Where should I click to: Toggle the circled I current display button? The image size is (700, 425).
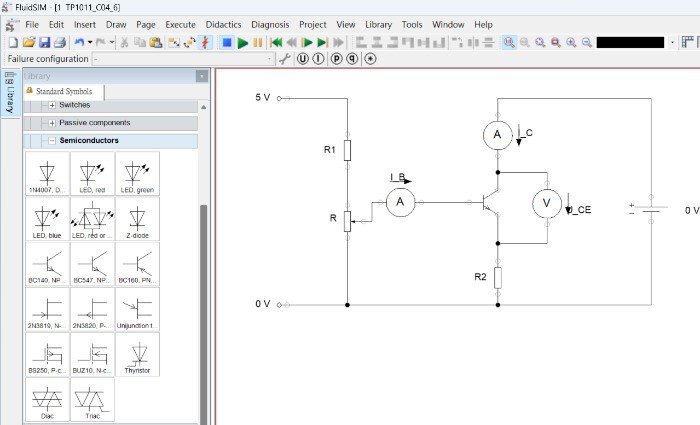coord(319,59)
